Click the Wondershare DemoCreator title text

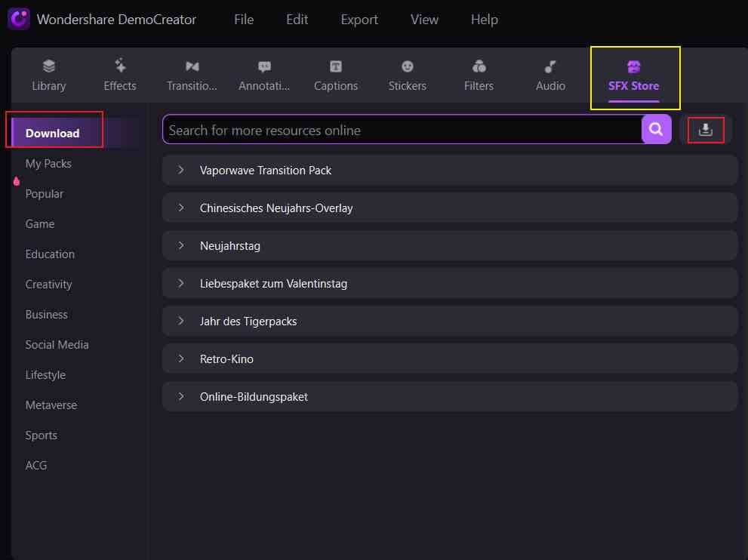[x=116, y=20]
